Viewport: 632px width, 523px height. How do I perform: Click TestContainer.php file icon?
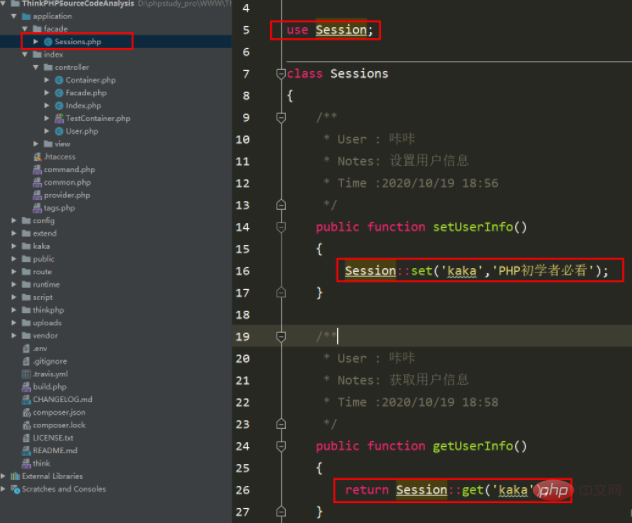59,118
